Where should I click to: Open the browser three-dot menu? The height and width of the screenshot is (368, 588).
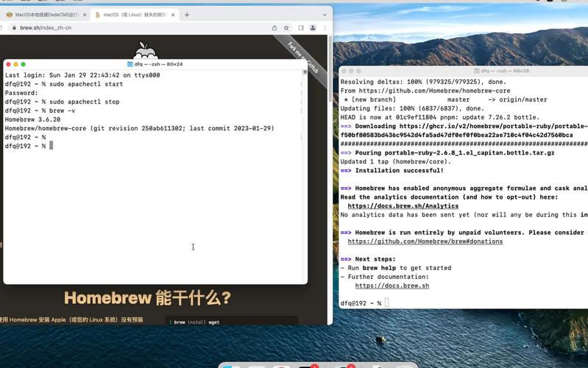325,28
